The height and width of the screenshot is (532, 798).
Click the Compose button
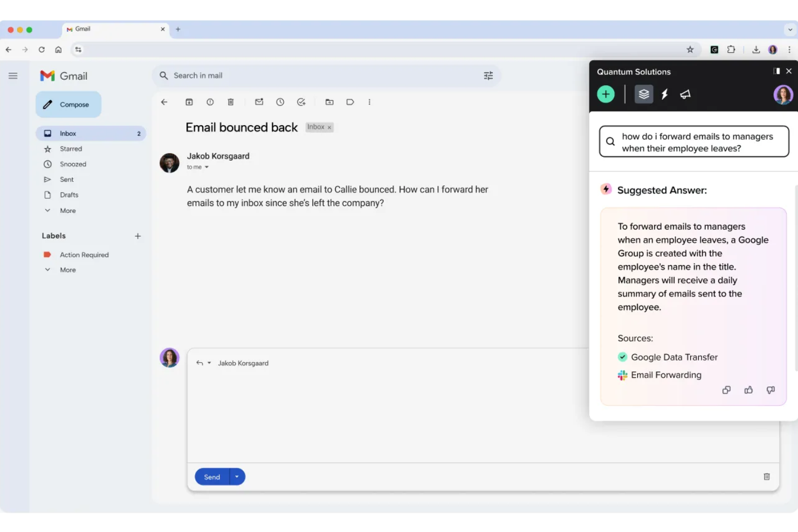(x=68, y=104)
